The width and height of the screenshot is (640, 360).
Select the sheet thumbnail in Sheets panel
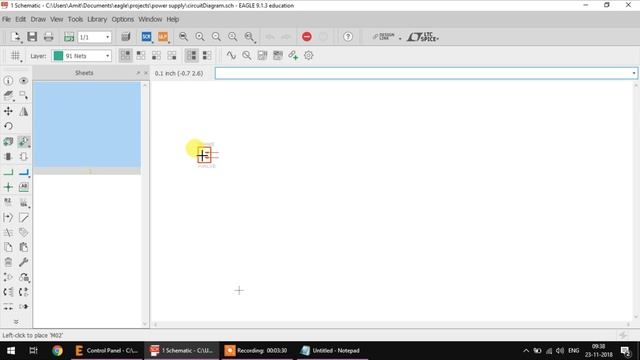click(87, 124)
